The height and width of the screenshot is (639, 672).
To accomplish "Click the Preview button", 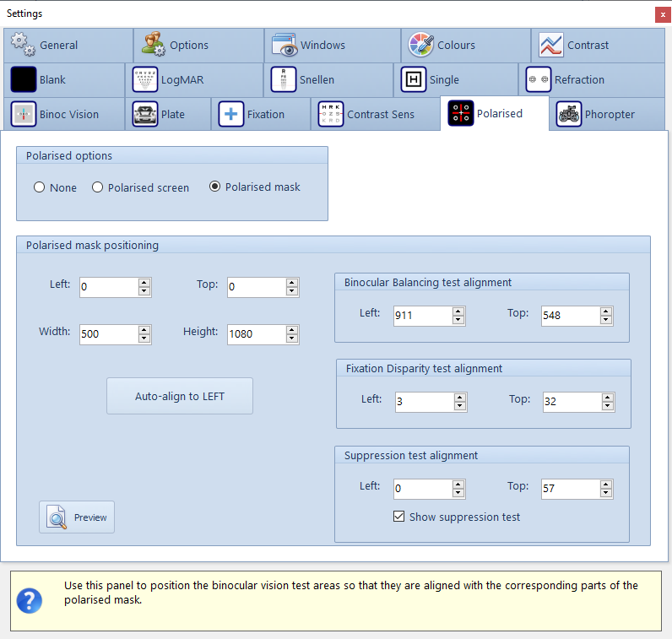I will tap(77, 517).
